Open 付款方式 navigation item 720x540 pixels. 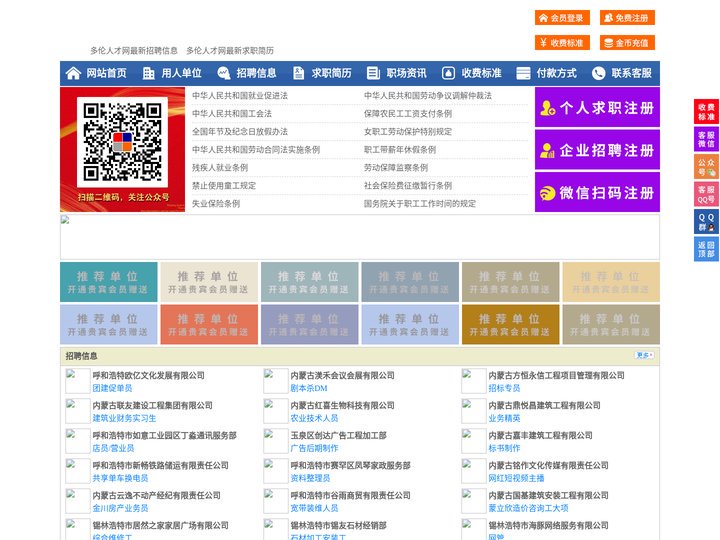pyautogui.click(x=557, y=73)
